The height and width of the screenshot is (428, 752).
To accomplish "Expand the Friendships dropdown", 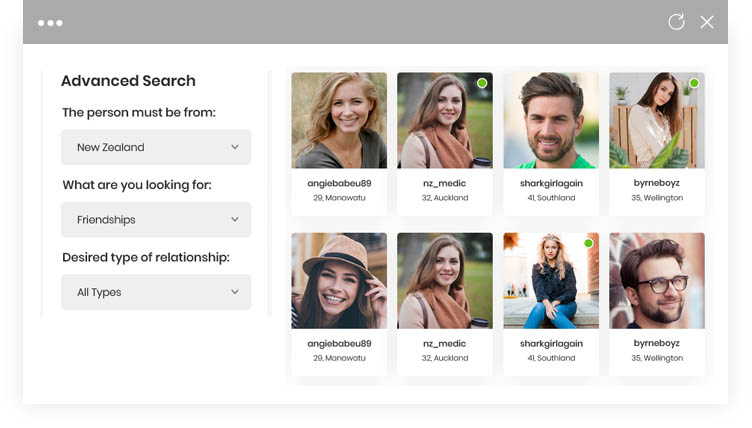I will (156, 220).
